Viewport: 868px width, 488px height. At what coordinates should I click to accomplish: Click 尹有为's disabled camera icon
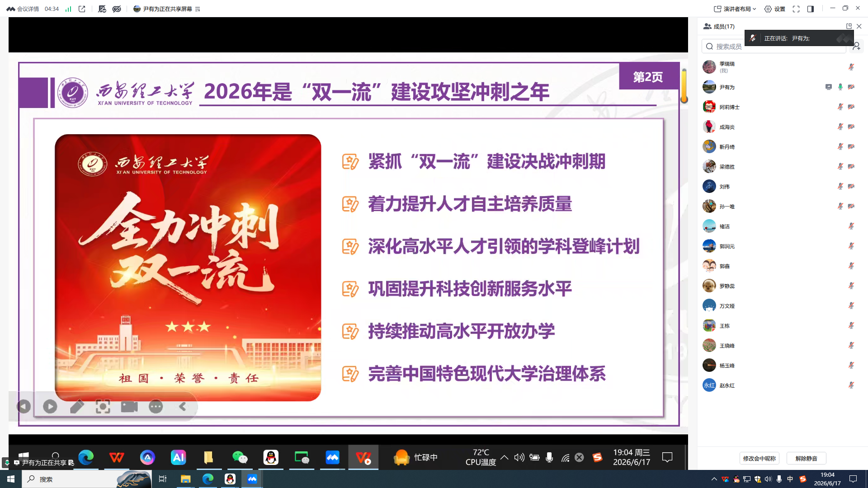851,87
